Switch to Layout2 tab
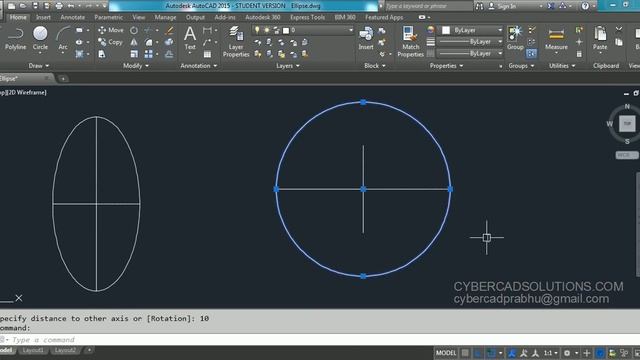The width and height of the screenshot is (640, 360). pyautogui.click(x=65, y=351)
